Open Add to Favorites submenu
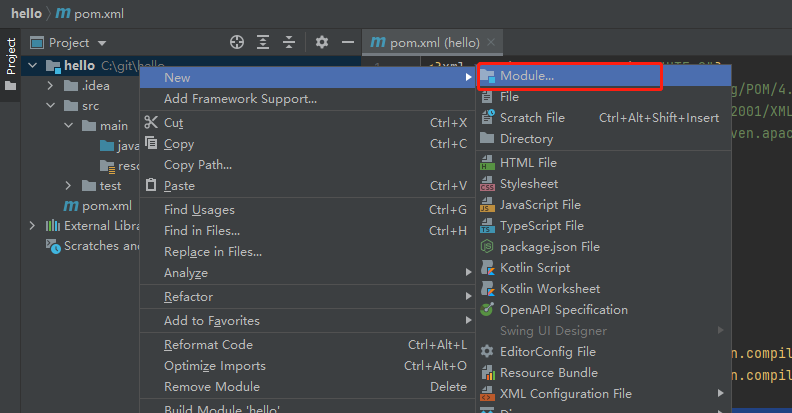Image resolution: width=792 pixels, height=413 pixels. 307,321
